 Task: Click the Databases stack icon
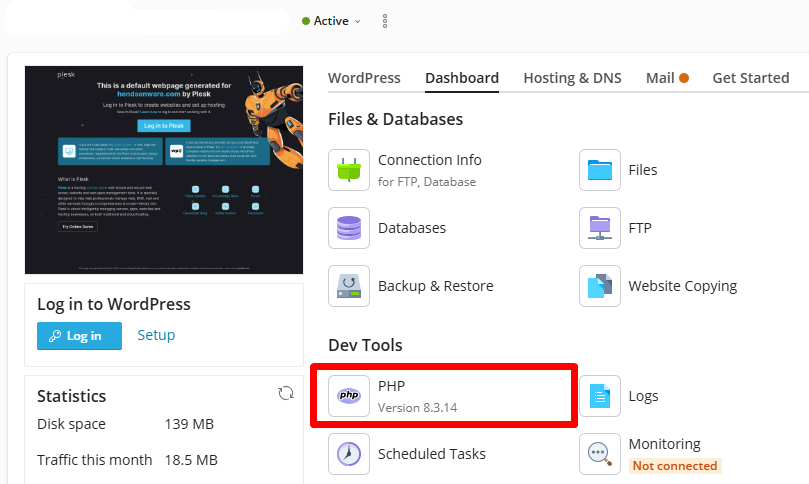[x=349, y=228]
